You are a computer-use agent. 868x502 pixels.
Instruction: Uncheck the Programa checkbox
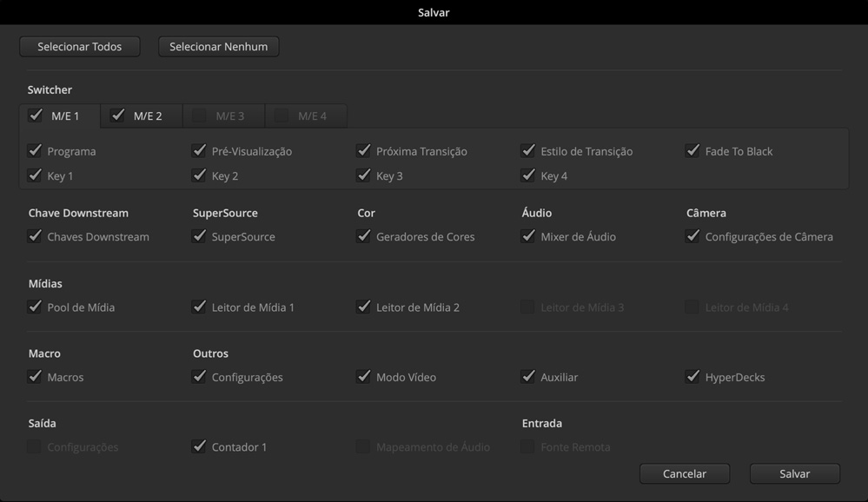pyautogui.click(x=35, y=151)
